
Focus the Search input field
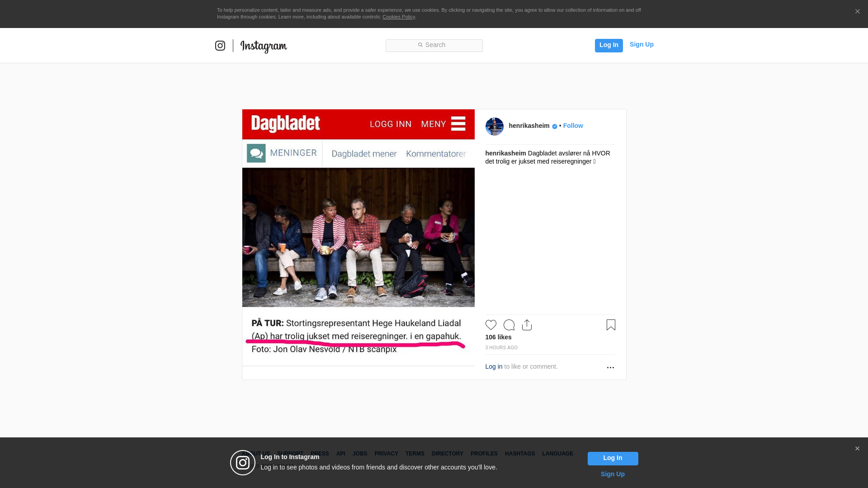(x=434, y=45)
